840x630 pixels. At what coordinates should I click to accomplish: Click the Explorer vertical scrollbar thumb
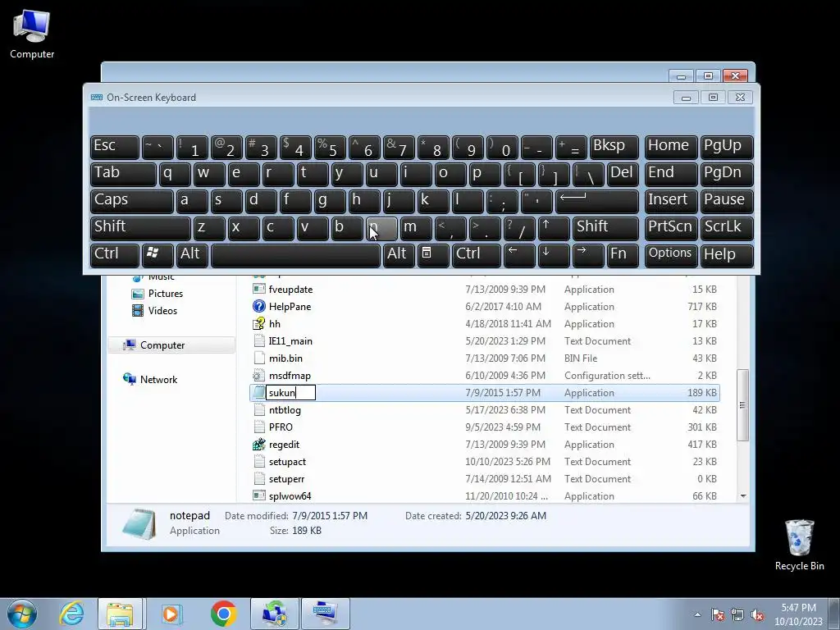(742, 405)
